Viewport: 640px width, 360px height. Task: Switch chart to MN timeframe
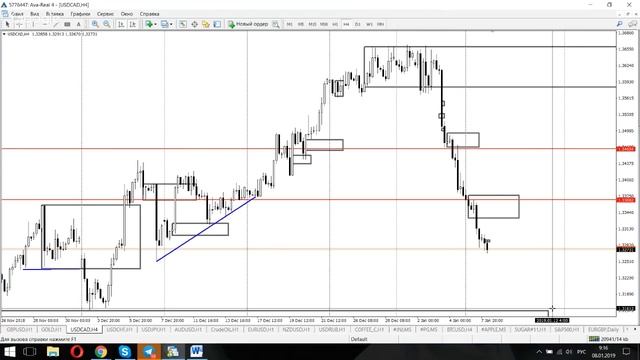point(380,24)
